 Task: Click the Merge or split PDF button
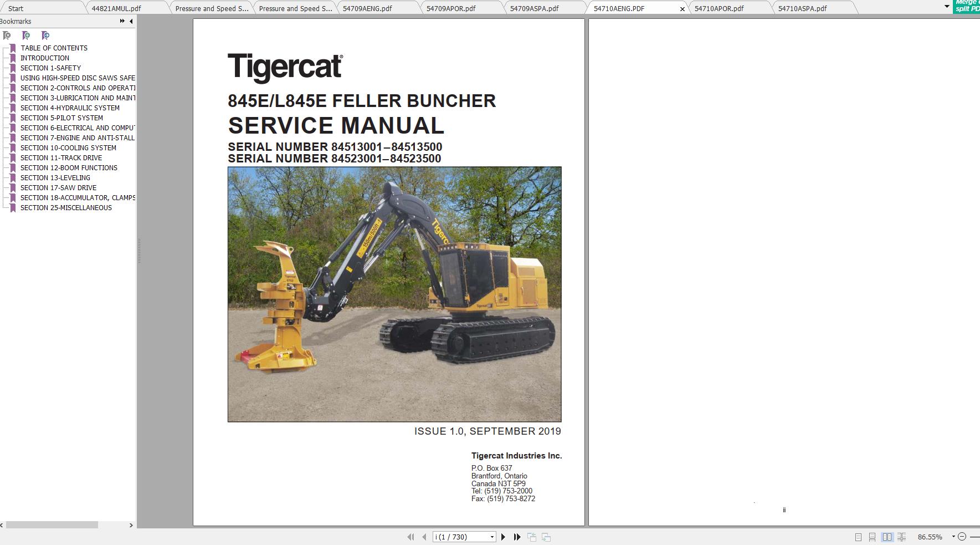(x=967, y=6)
